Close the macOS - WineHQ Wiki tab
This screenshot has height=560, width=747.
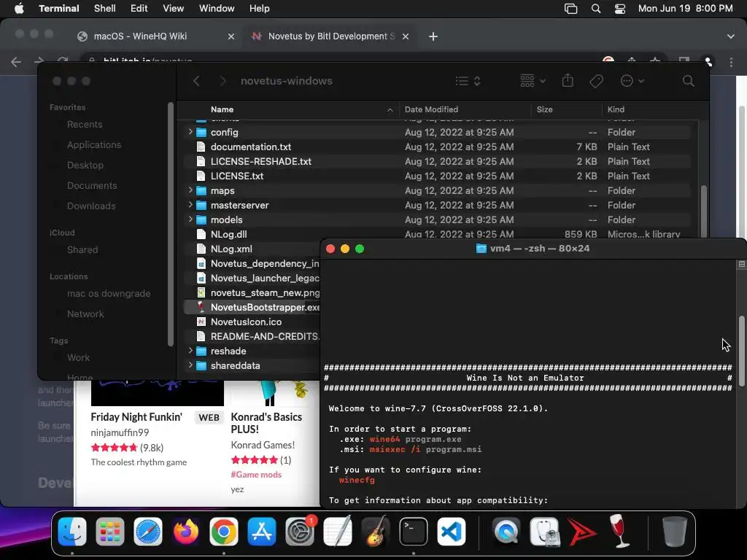pyautogui.click(x=231, y=36)
